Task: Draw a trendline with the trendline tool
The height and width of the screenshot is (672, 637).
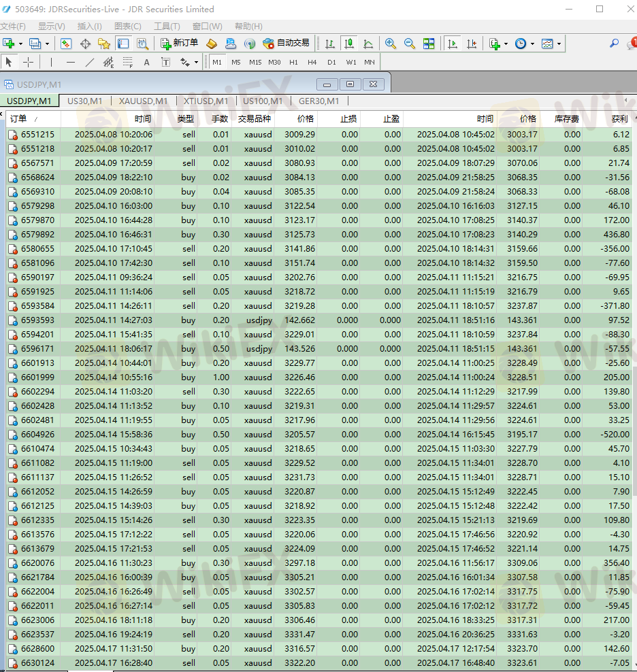Action: (x=90, y=62)
